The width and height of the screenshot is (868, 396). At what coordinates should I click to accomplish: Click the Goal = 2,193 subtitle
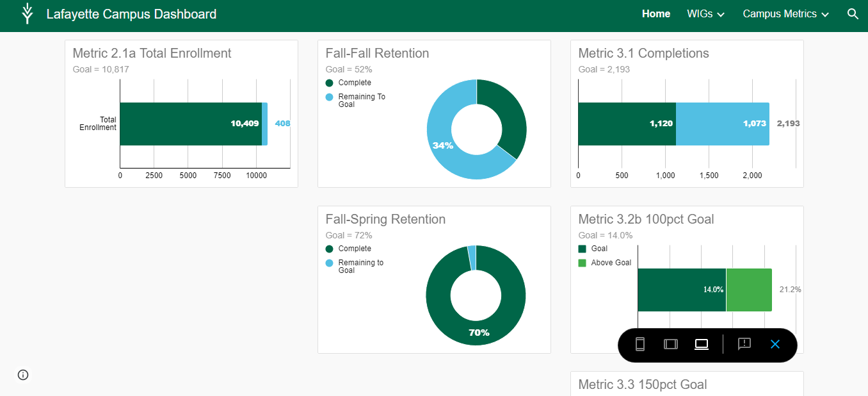pos(604,69)
